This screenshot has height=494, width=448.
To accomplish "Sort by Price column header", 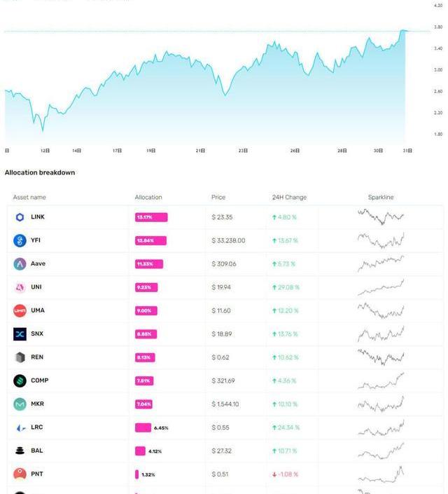I will tap(218, 198).
